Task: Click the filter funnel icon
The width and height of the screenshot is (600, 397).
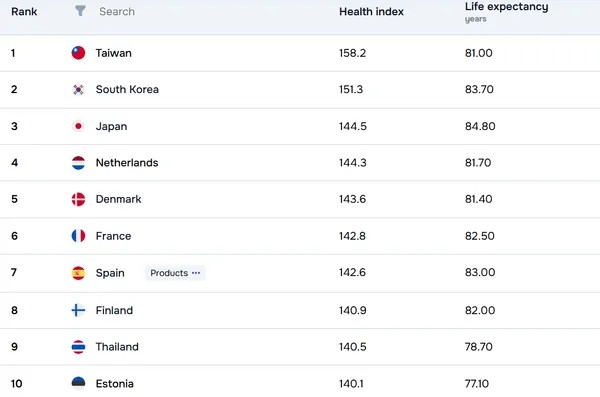Action: (x=80, y=11)
